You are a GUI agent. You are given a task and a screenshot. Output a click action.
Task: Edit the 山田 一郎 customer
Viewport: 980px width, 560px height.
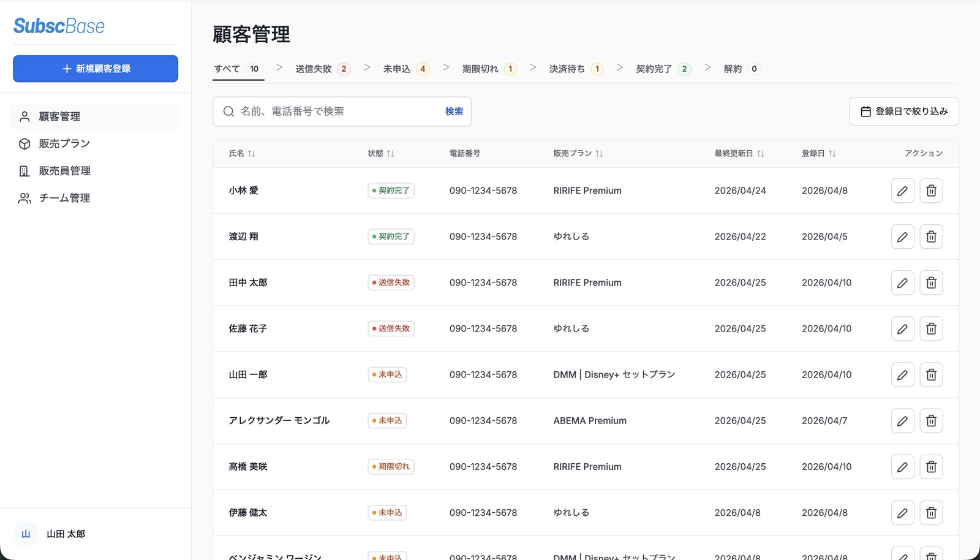(902, 374)
